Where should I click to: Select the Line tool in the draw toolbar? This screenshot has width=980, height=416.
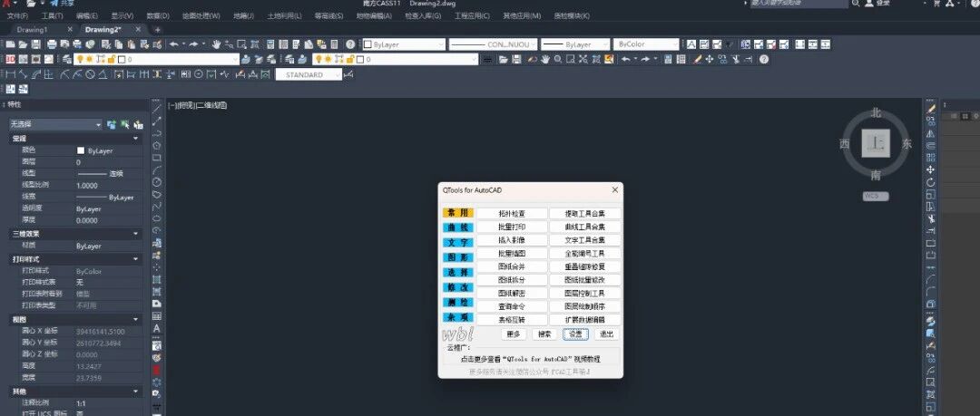pyautogui.click(x=157, y=109)
